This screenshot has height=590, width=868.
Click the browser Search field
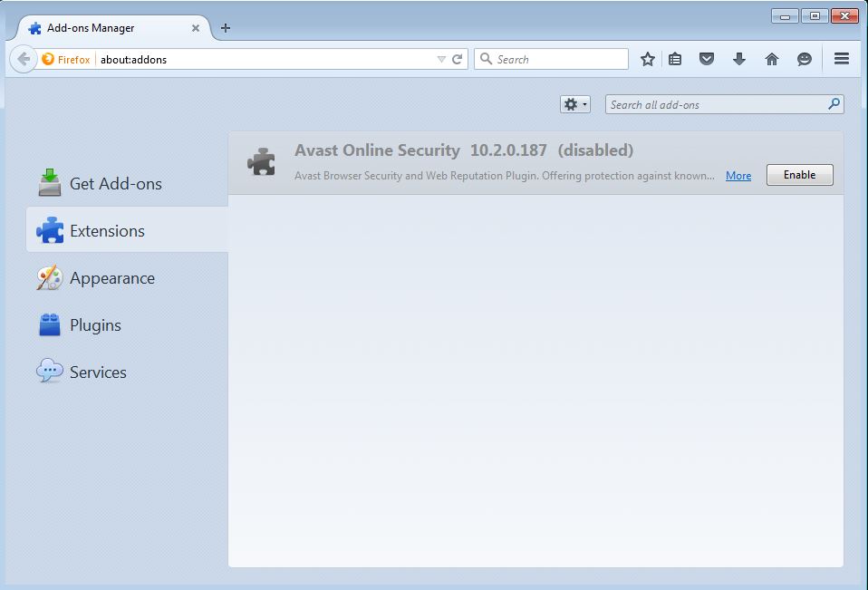point(552,59)
